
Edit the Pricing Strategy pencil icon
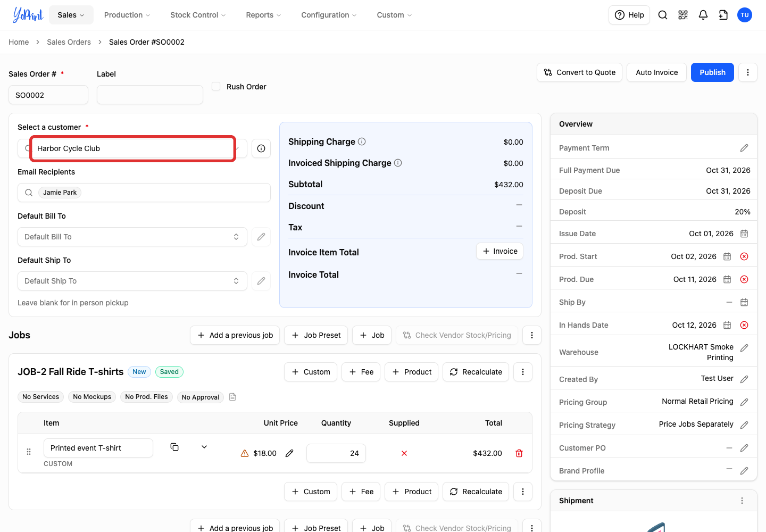click(x=744, y=425)
